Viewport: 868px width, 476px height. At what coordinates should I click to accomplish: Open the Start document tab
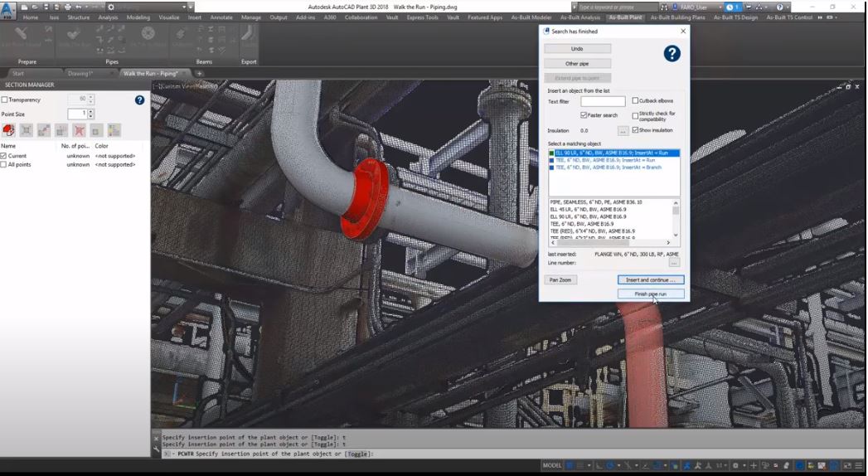point(18,73)
